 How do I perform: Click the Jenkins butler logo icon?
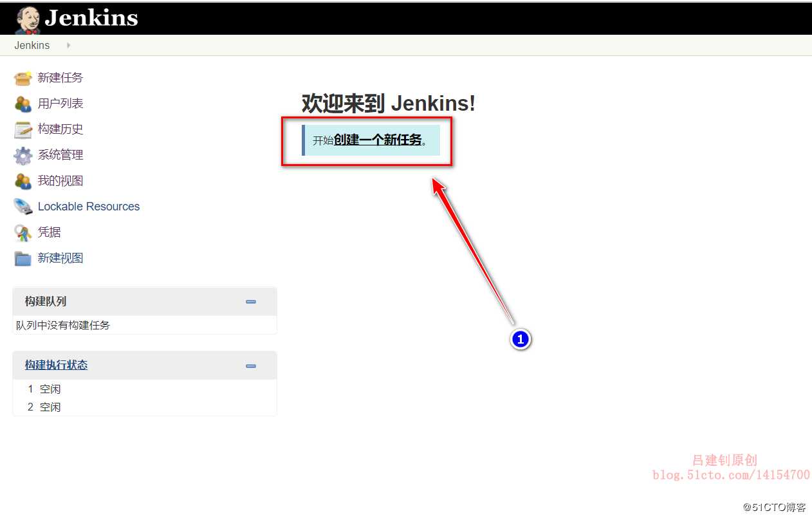pyautogui.click(x=28, y=20)
